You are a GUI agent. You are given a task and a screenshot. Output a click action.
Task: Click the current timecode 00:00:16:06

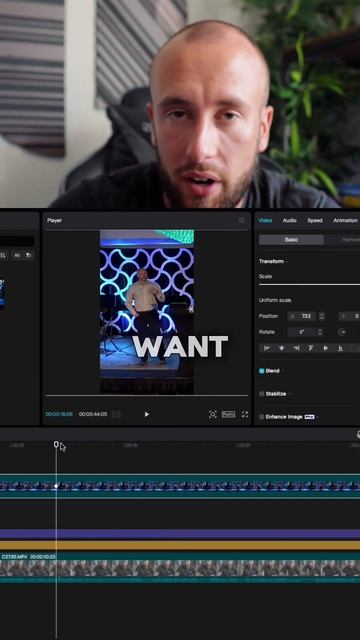(59, 414)
